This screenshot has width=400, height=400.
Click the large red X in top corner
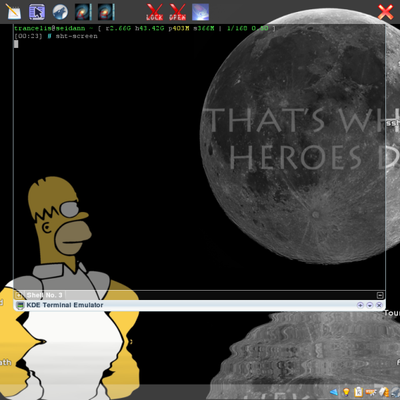coord(385,12)
